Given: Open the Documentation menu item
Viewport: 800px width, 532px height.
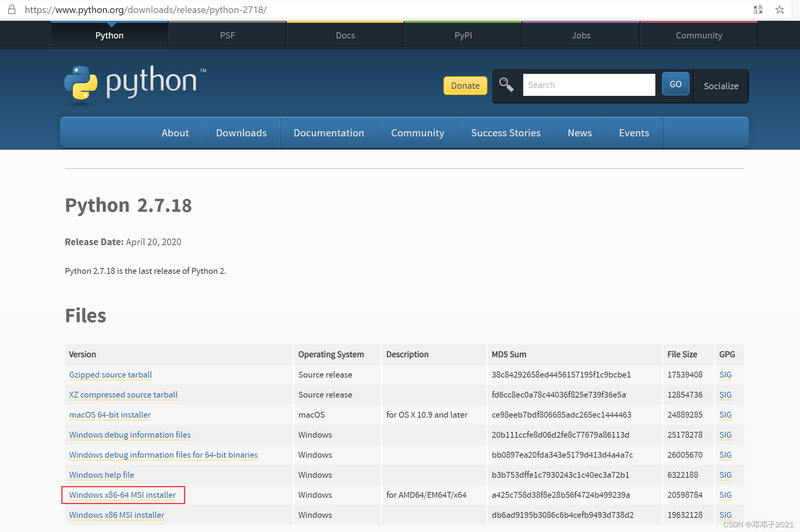Looking at the screenshot, I should [x=329, y=133].
